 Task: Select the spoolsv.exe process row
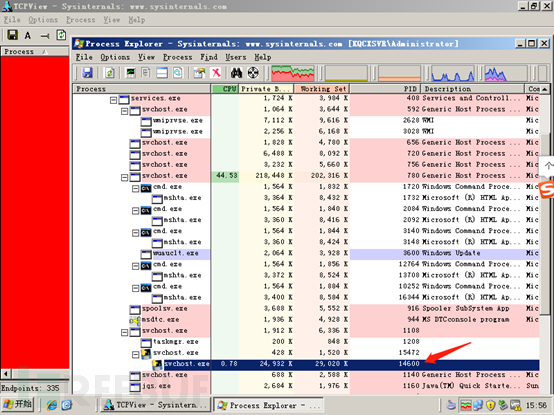pos(306,309)
